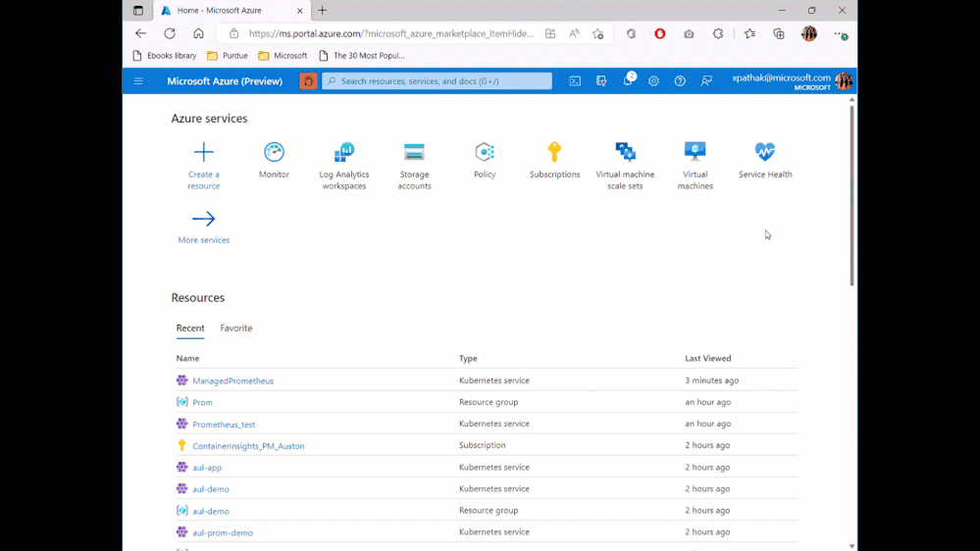Open the Purdue bookmarks folder
980x551 pixels.
[228, 56]
